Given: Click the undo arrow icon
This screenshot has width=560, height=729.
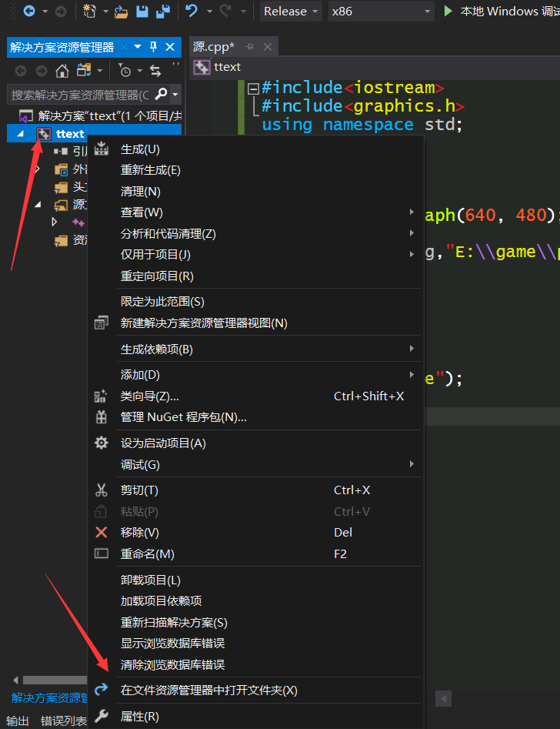Looking at the screenshot, I should [191, 11].
